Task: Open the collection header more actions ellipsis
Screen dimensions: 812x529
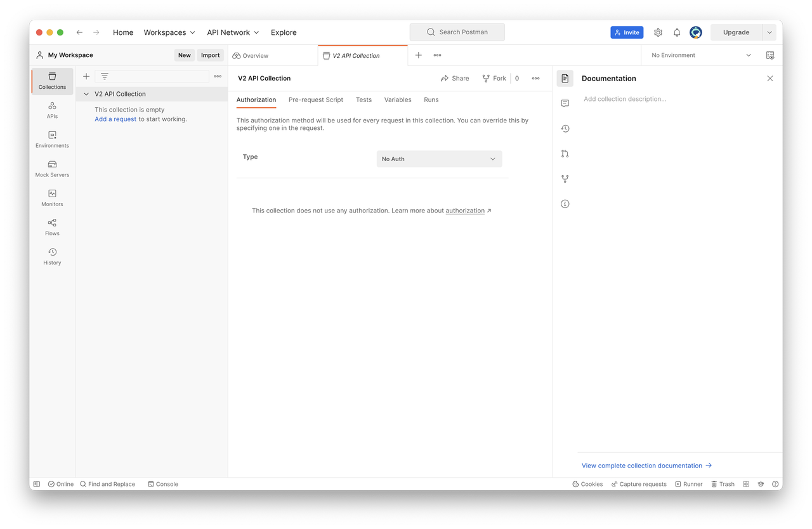Action: pos(535,78)
